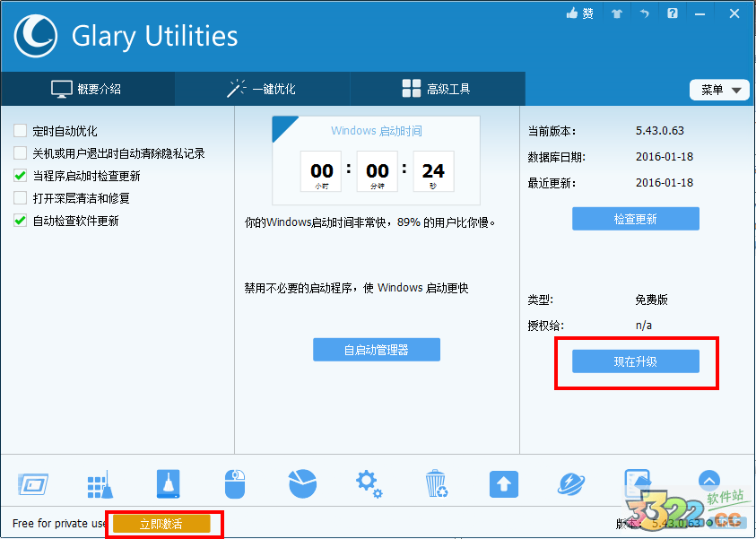Launch the trash bin uninstall manager icon
Viewport: 756px width, 539px height.
click(437, 483)
